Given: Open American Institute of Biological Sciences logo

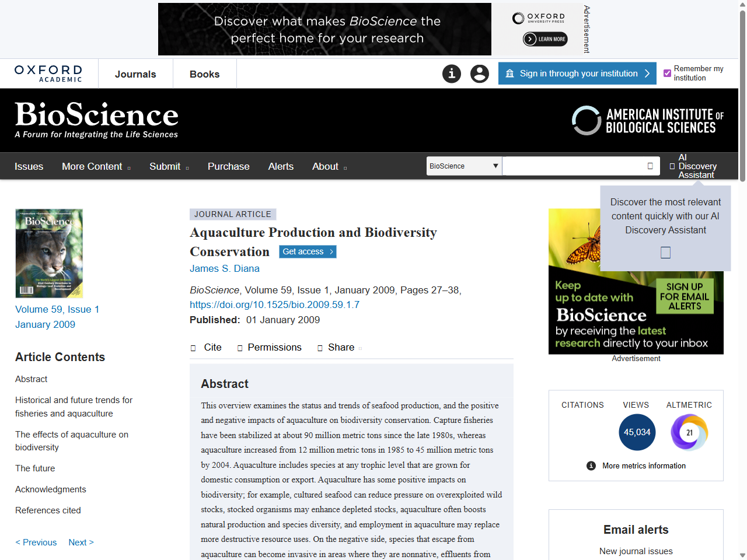Looking at the screenshot, I should pos(647,121).
